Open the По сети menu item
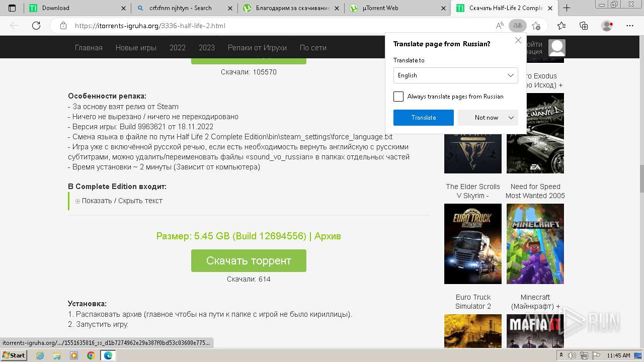Image resolution: width=644 pixels, height=362 pixels. click(313, 48)
